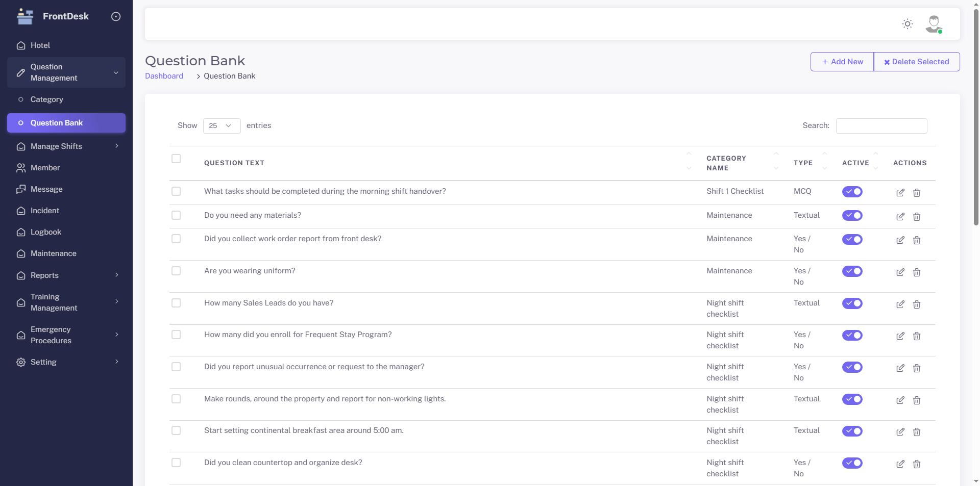
Task: Check the select-all checkbox in table header
Action: [176, 159]
